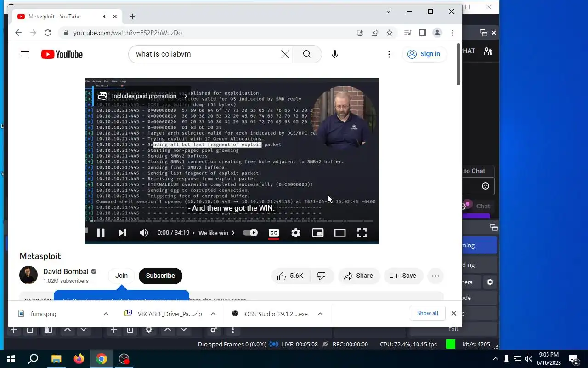Pause the video
This screenshot has height=368, width=588.
pyautogui.click(x=101, y=233)
